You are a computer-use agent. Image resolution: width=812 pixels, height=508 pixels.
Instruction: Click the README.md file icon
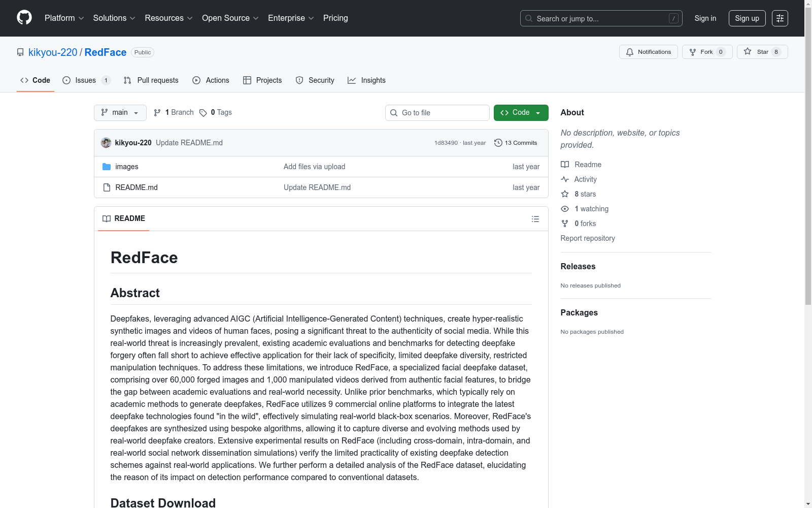tap(107, 187)
